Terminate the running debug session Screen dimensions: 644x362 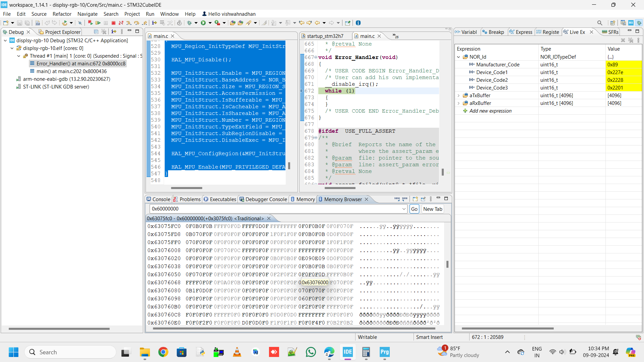(x=114, y=23)
